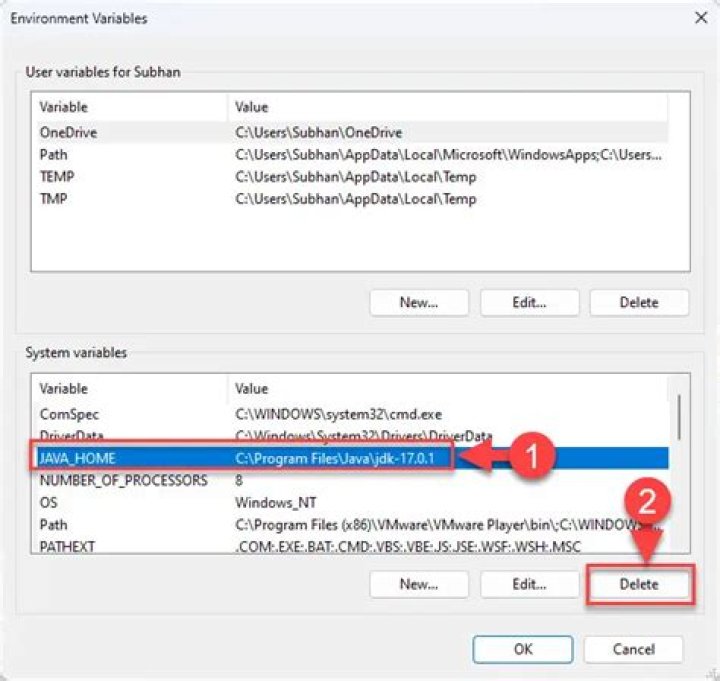Confirm the dialog with OK

[x=523, y=649]
